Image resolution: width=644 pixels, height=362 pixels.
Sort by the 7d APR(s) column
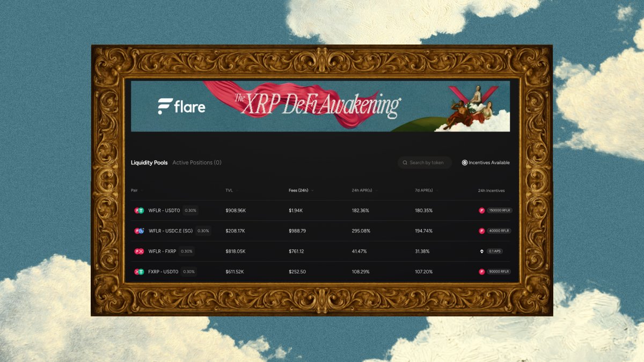pos(427,190)
